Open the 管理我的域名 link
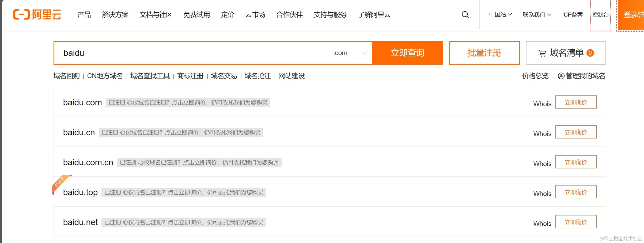 tap(585, 76)
